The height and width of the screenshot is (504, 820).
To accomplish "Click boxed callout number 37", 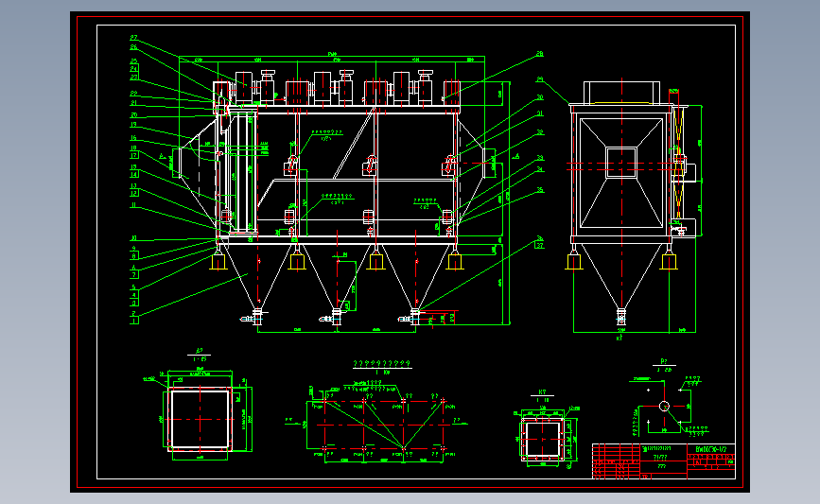I will click(540, 246).
